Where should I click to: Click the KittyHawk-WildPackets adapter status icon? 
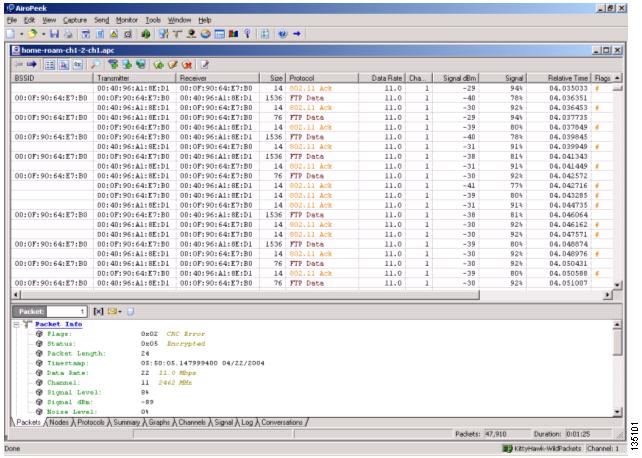(x=507, y=449)
